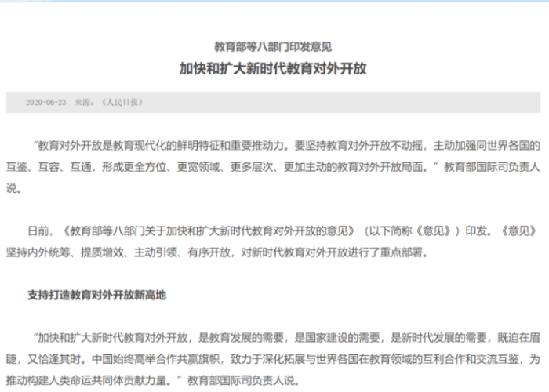Click the paragraph line starting with 日前
549x392 pixels.
coord(282,231)
